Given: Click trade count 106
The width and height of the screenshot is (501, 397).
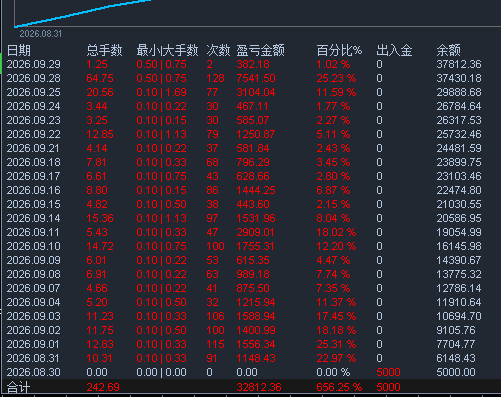Looking at the screenshot, I should click(x=215, y=316).
